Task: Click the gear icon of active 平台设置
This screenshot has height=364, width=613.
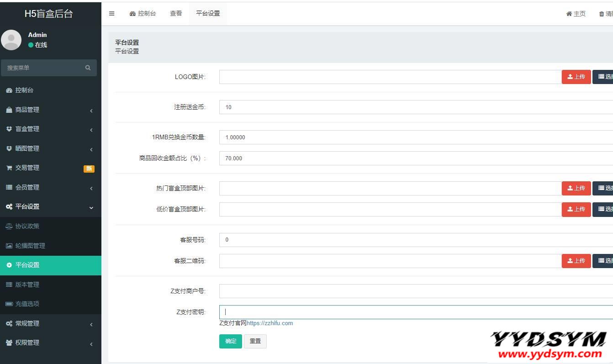Action: click(x=9, y=265)
